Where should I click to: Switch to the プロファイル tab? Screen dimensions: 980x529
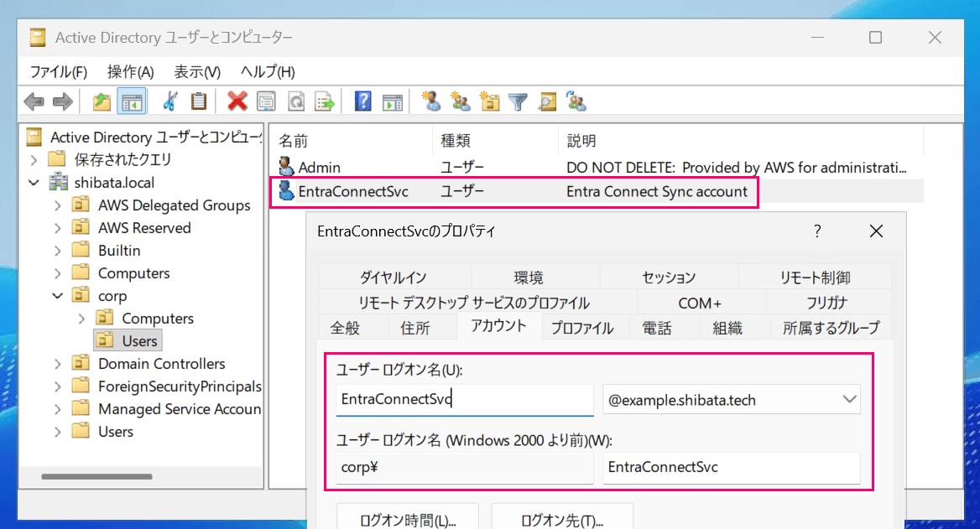click(582, 327)
